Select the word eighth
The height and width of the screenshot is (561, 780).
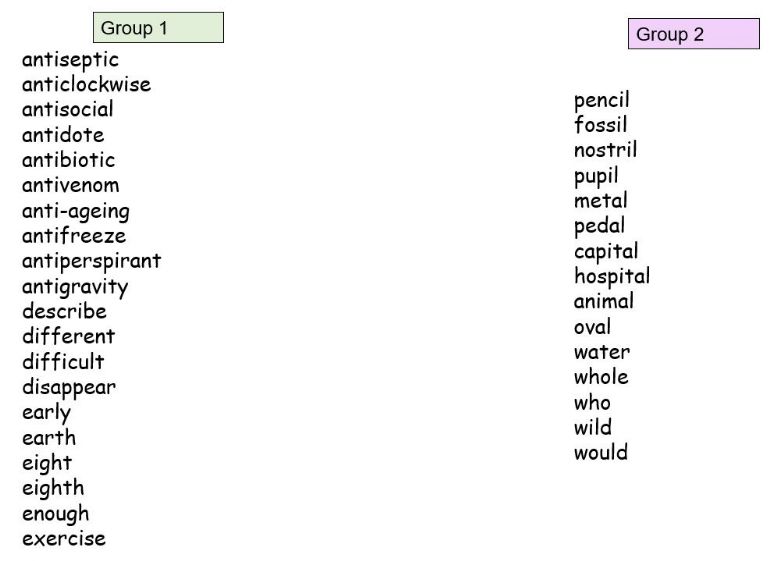click(x=53, y=488)
